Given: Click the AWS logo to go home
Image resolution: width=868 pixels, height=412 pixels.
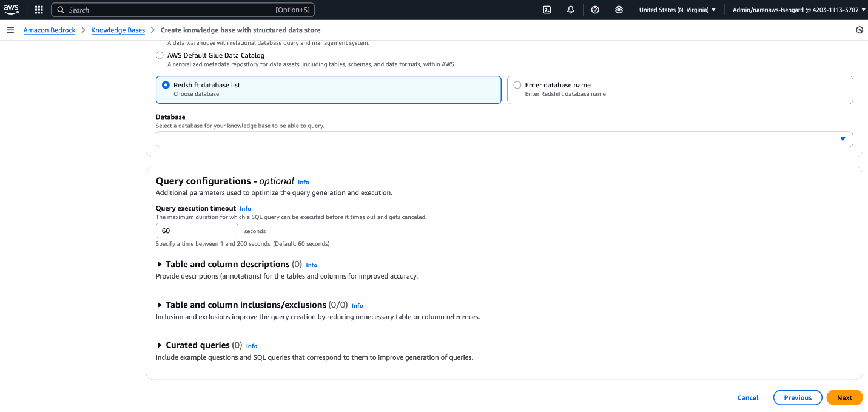Looking at the screenshot, I should click(11, 9).
